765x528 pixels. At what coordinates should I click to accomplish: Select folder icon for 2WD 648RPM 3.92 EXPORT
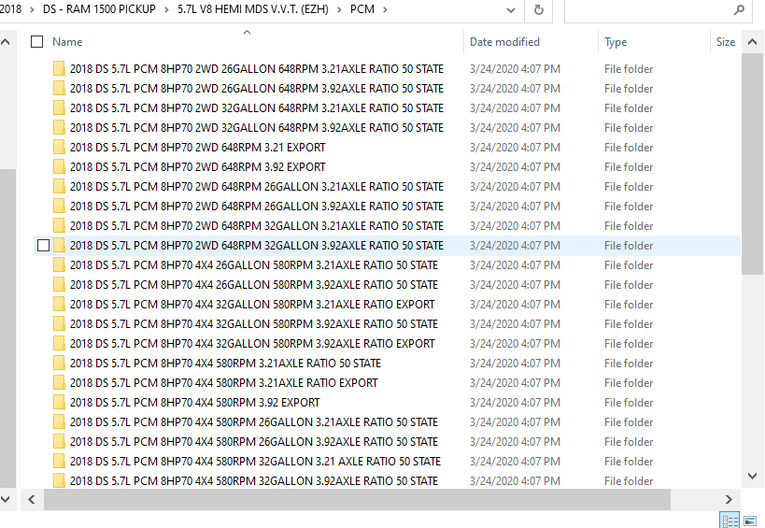tap(59, 166)
